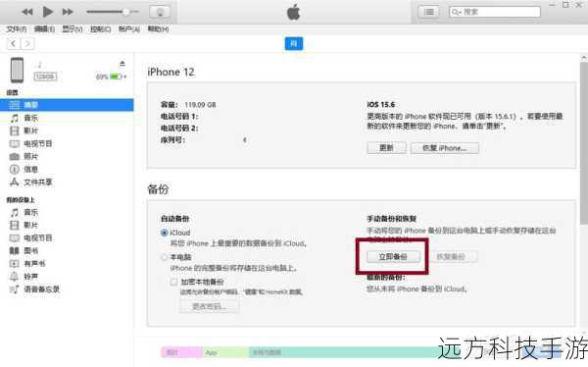Click the 119.09 GB capacity value

200,105
